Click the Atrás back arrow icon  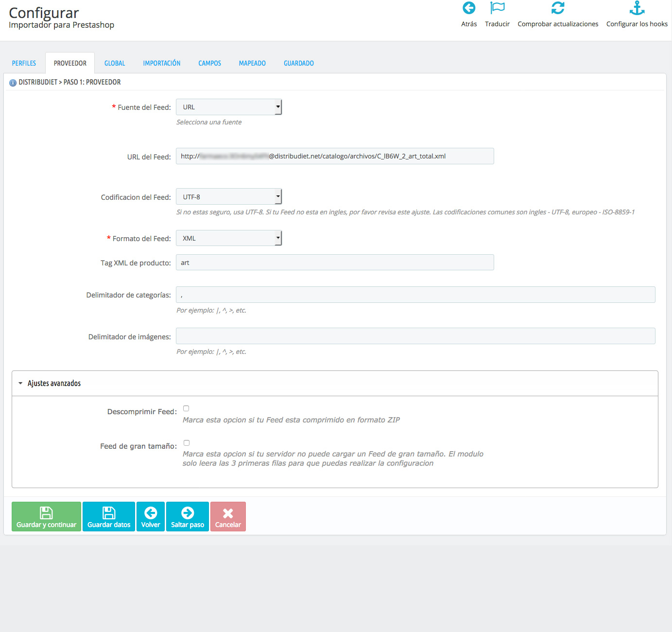[469, 8]
